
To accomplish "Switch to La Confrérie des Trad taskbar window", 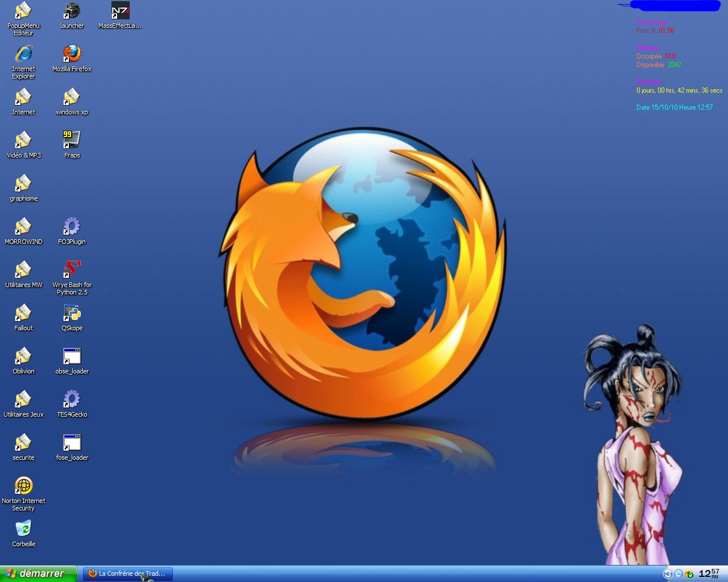I will [128, 573].
